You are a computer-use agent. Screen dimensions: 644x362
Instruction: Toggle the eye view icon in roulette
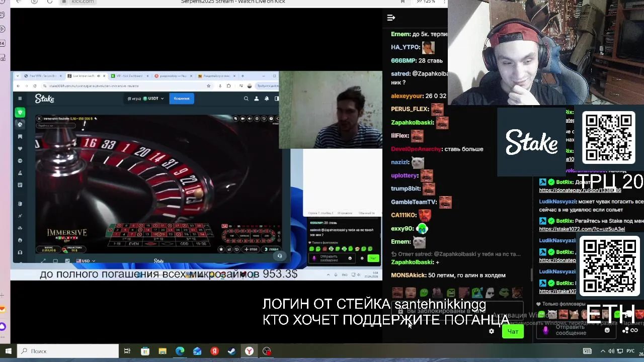pyautogui.click(x=237, y=249)
